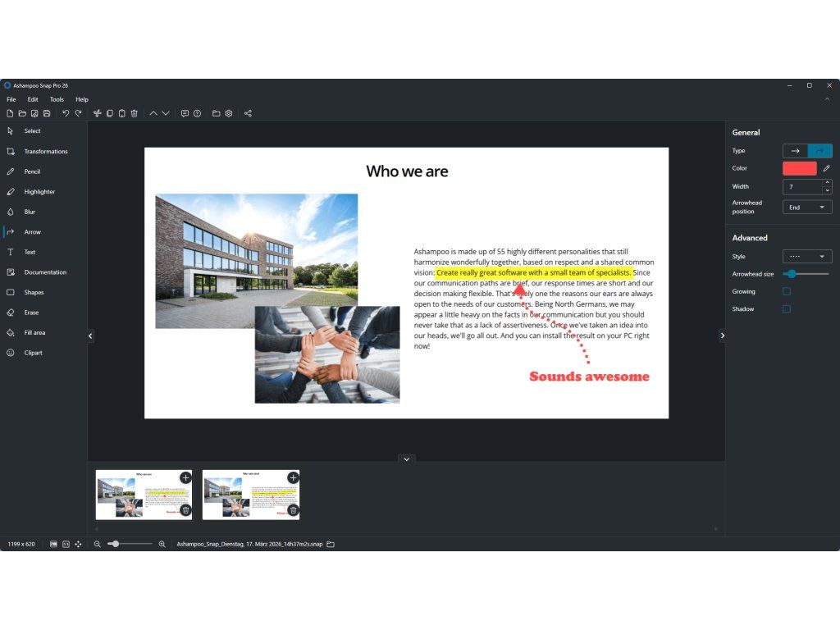Select the Highlighter tool

tap(39, 192)
